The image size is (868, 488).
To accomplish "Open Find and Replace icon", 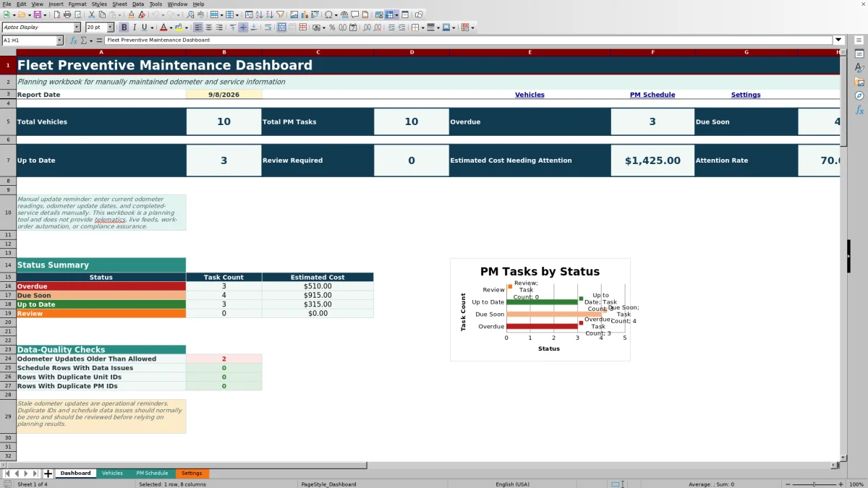I will tap(190, 14).
